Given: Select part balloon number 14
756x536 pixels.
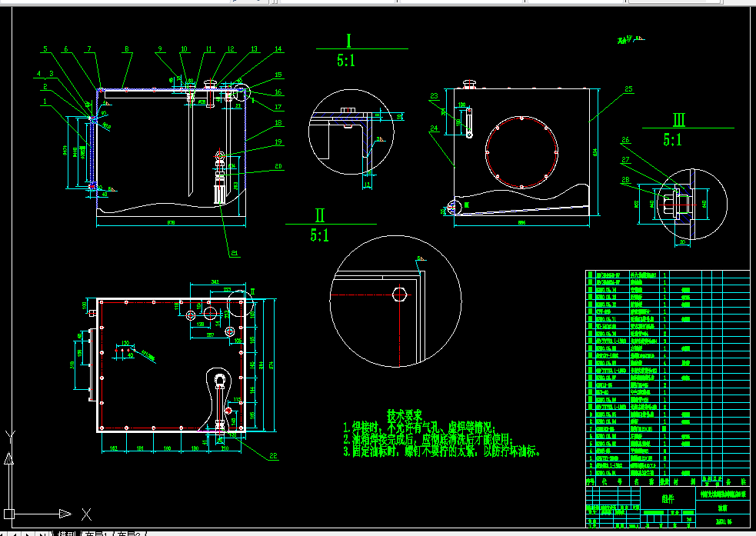Looking at the screenshot, I should point(278,48).
